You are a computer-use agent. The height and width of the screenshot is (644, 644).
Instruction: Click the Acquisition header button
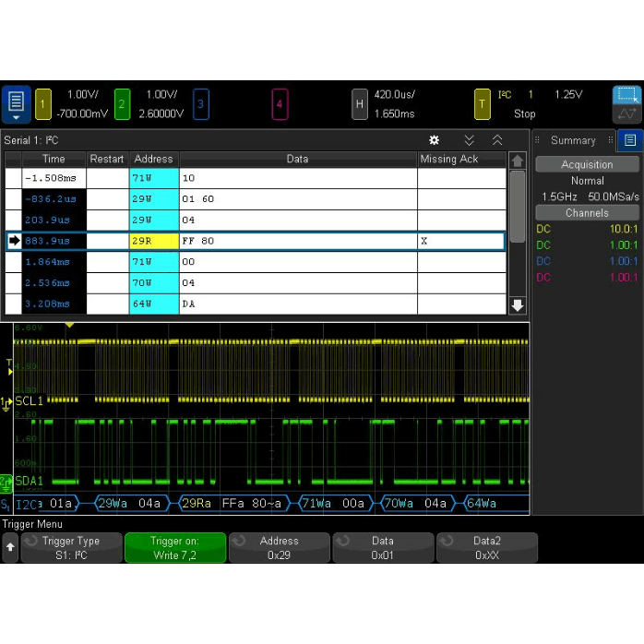click(x=587, y=164)
